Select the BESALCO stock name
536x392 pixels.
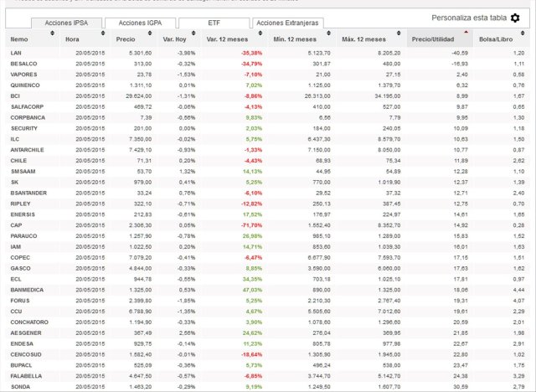[x=23, y=64]
